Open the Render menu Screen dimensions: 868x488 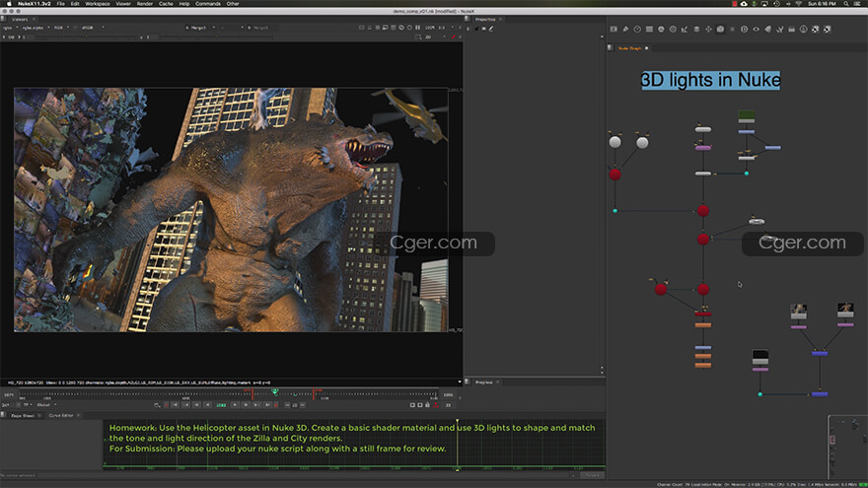pos(144,4)
